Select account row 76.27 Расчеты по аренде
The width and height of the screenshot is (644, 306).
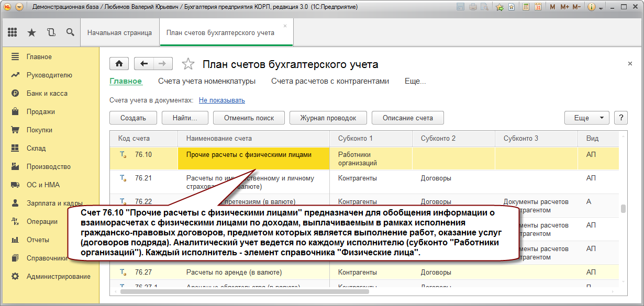[364, 272]
